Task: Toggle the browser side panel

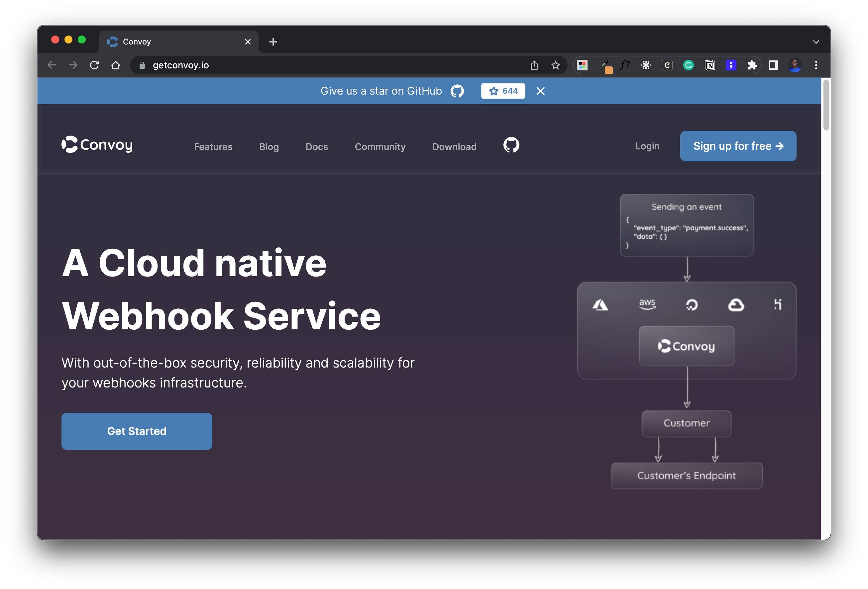Action: click(773, 65)
